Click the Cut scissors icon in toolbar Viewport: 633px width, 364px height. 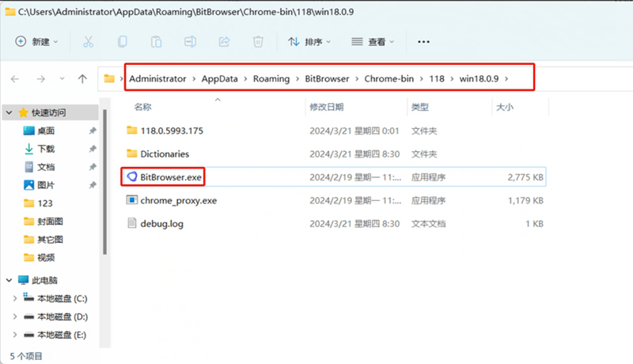pyautogui.click(x=88, y=42)
